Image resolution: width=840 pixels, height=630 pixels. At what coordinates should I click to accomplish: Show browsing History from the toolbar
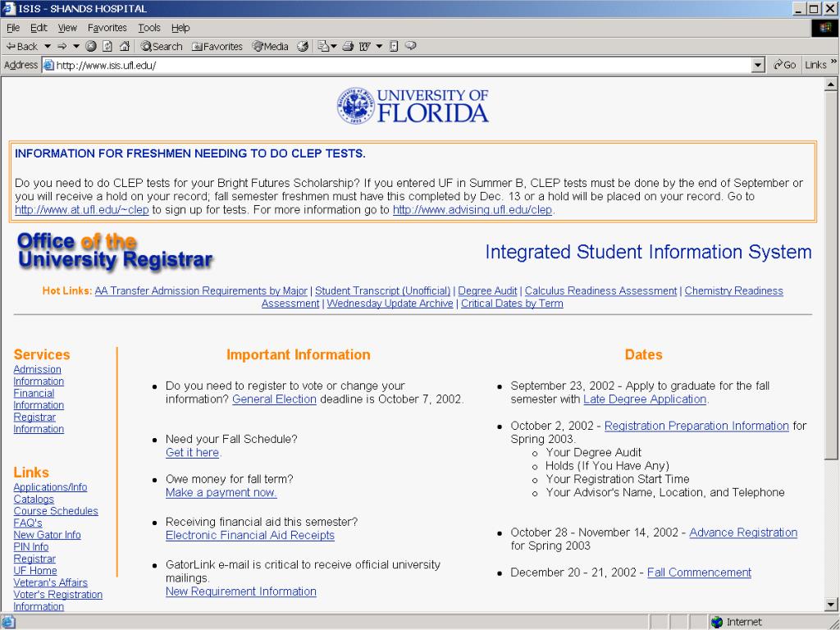303,47
